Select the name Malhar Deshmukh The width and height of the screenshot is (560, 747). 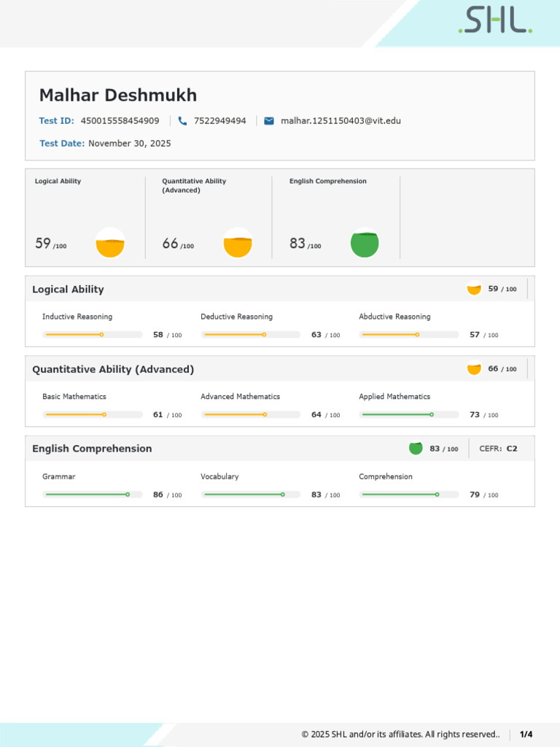(118, 96)
